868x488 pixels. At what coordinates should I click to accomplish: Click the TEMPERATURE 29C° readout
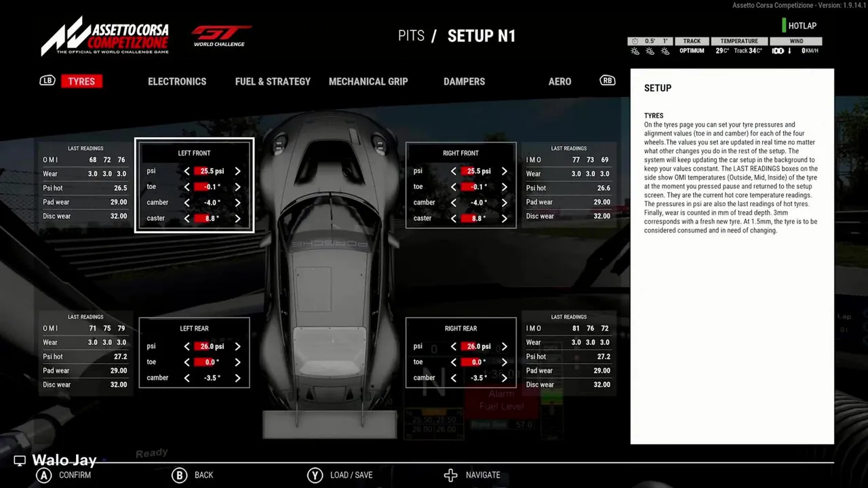pyautogui.click(x=722, y=51)
